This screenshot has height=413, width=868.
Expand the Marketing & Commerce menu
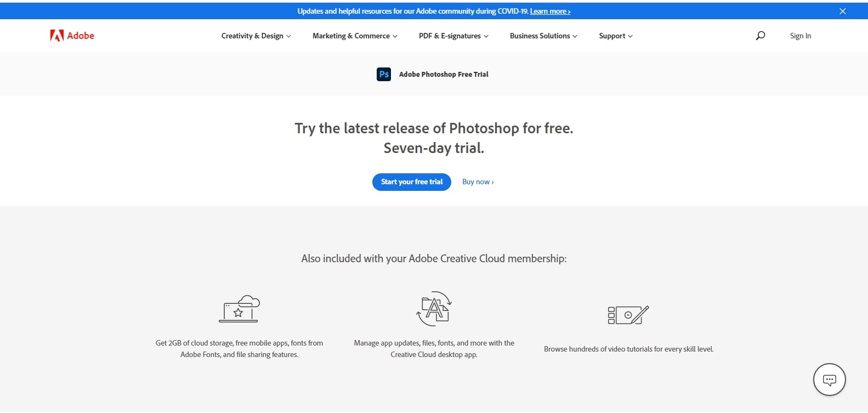(355, 36)
